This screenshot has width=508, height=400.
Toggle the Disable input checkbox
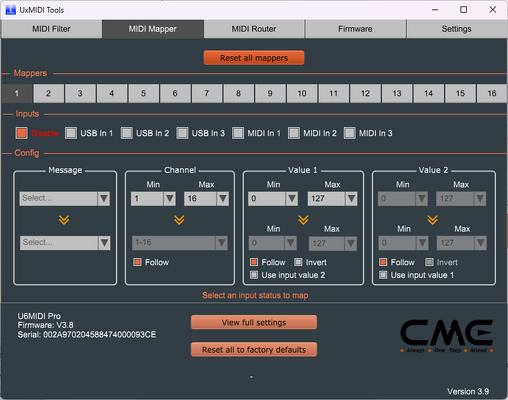click(x=22, y=133)
